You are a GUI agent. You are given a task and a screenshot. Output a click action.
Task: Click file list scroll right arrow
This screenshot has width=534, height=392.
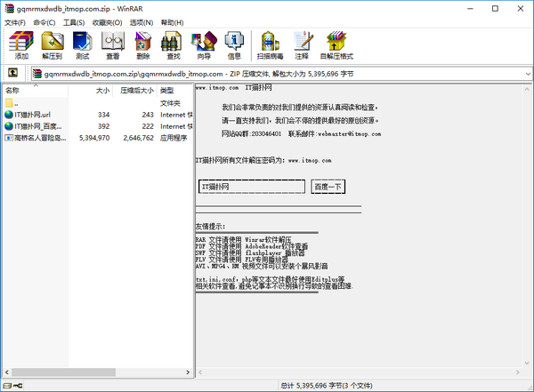(188, 372)
